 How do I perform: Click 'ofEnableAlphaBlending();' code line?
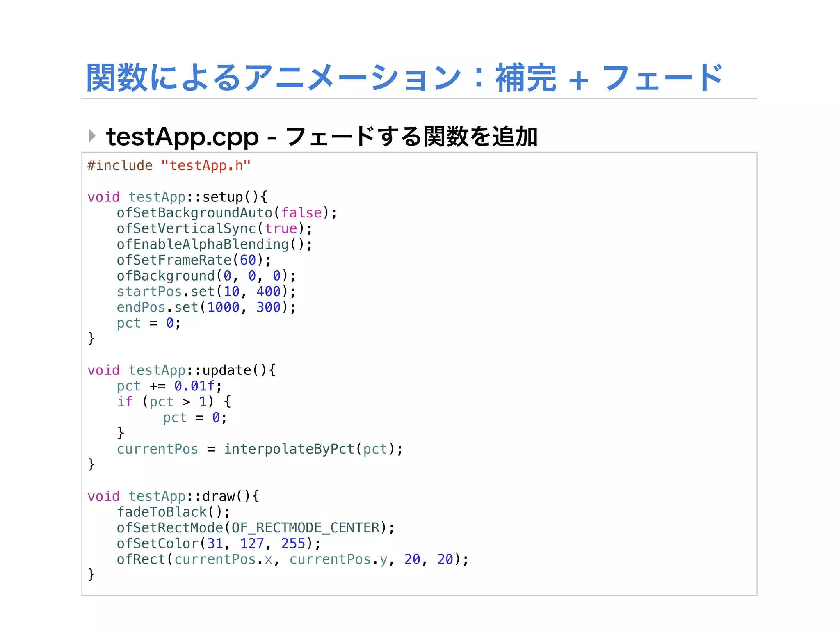(x=215, y=244)
